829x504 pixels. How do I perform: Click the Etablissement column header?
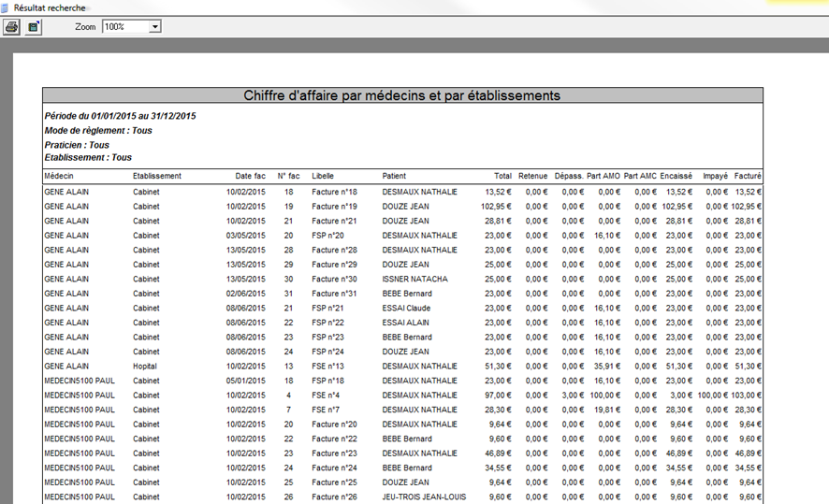[x=157, y=176]
